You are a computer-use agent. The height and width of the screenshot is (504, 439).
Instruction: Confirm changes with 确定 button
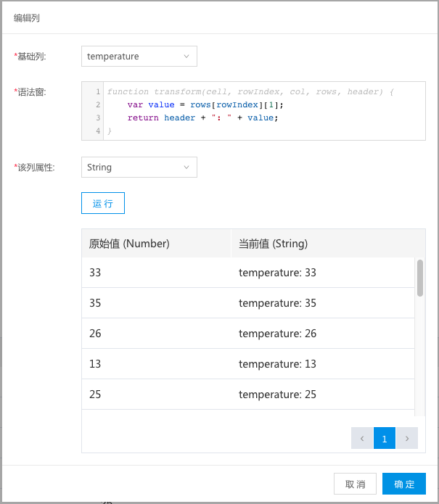404,484
